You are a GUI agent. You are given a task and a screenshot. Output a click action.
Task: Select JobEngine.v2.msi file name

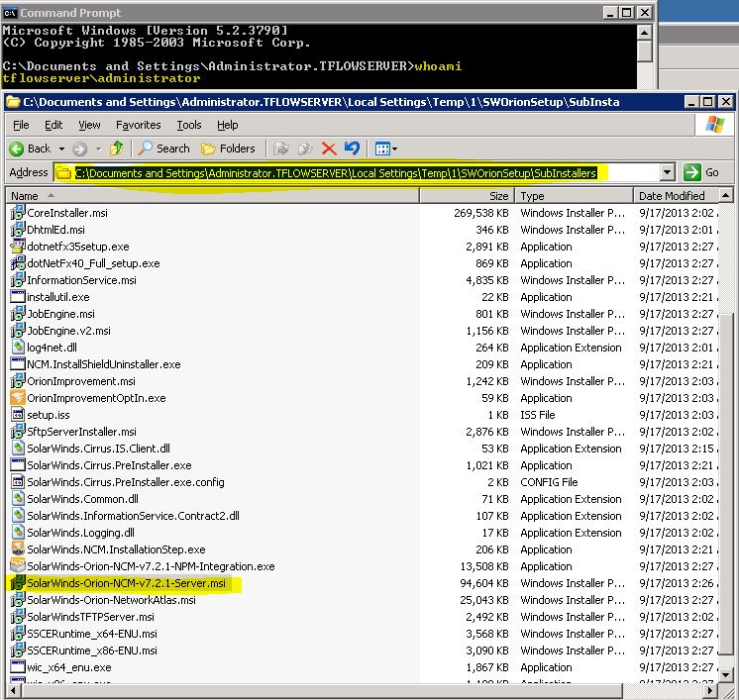[x=68, y=331]
